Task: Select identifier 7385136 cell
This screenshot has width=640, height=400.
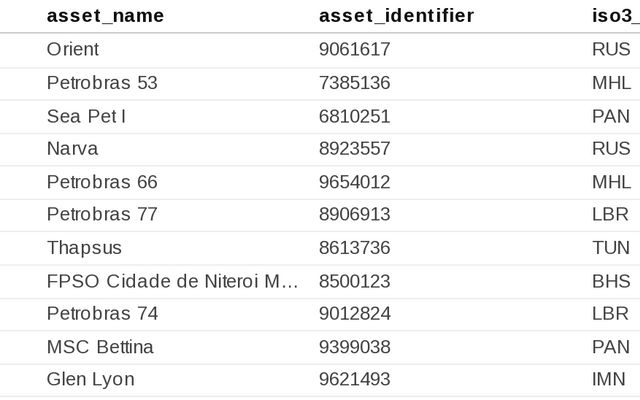Action: (x=354, y=83)
